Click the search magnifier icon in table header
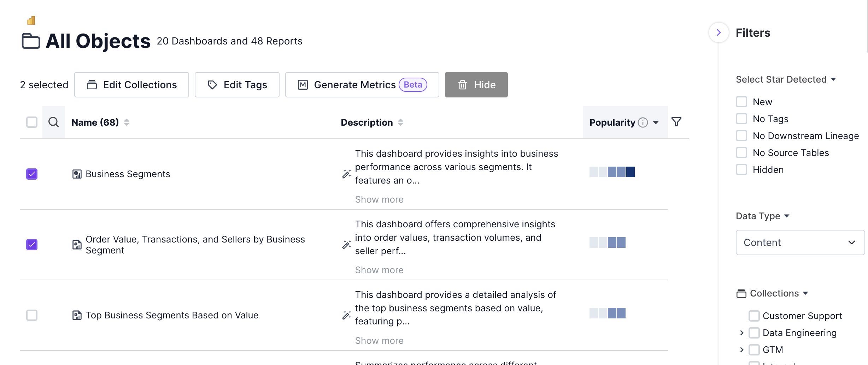The image size is (868, 365). point(54,122)
